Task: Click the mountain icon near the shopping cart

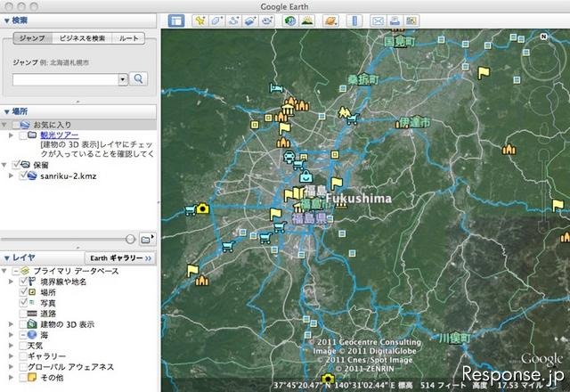Action: point(344,112)
